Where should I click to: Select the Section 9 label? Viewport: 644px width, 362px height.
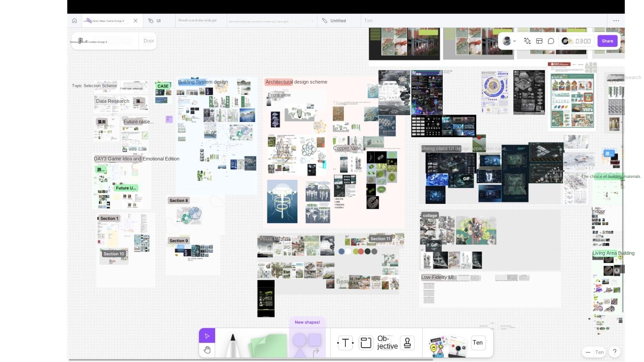coord(179,240)
